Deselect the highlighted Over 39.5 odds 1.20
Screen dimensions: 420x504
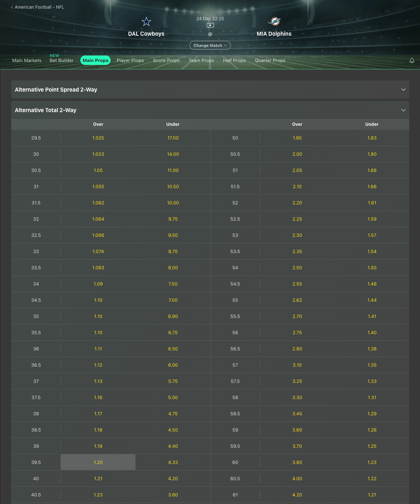click(x=98, y=462)
